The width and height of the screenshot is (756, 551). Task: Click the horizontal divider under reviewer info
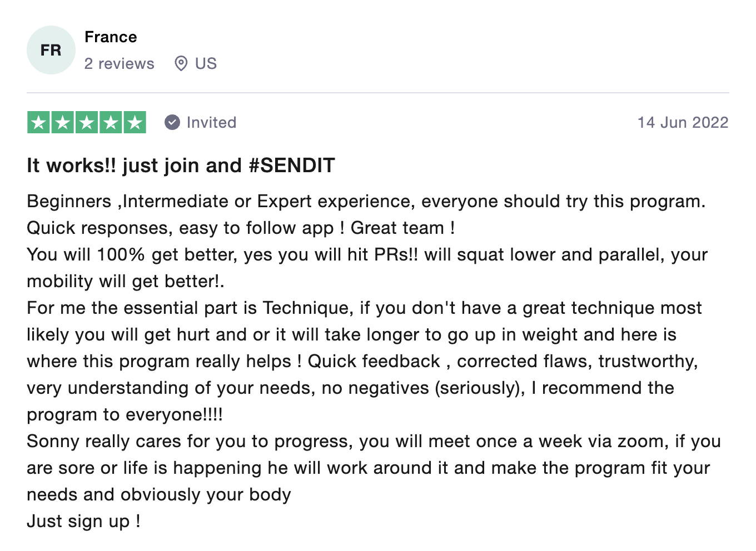[x=378, y=93]
